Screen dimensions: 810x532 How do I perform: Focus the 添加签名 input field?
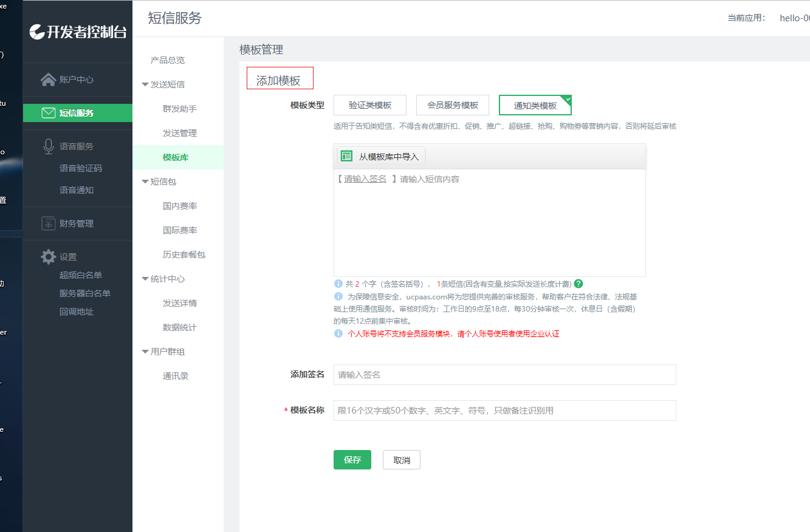(505, 375)
